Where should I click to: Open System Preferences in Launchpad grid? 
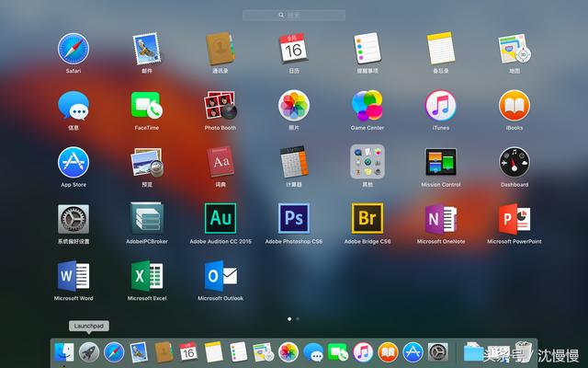pos(73,219)
